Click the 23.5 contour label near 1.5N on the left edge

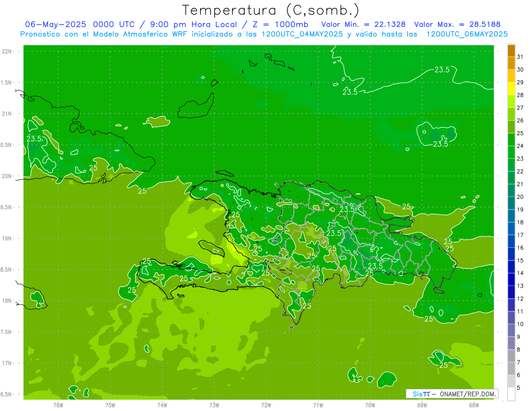34,138
